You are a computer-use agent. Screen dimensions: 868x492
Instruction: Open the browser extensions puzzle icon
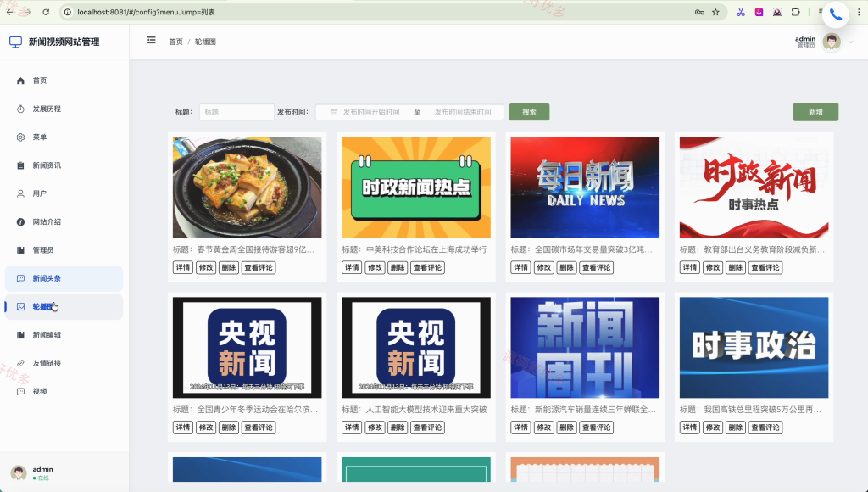tap(795, 12)
